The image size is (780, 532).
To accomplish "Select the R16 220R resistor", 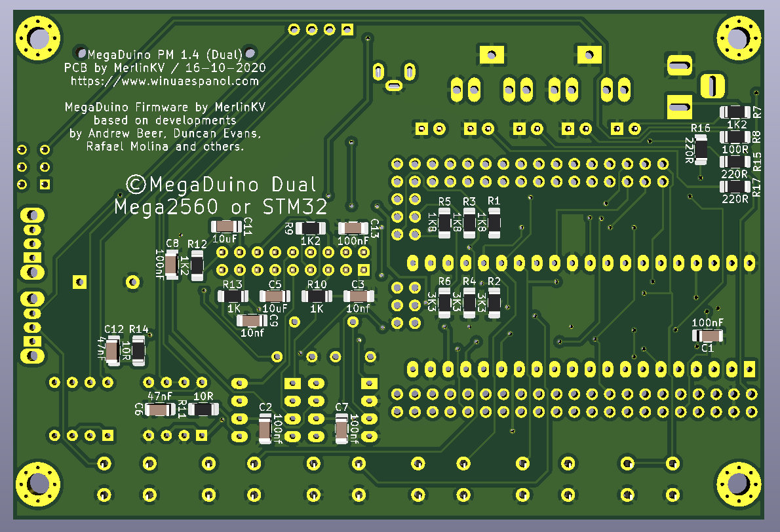I will coord(701,149).
